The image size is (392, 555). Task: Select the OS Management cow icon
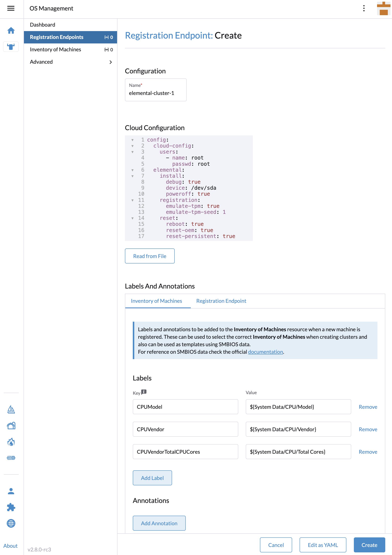[11, 46]
